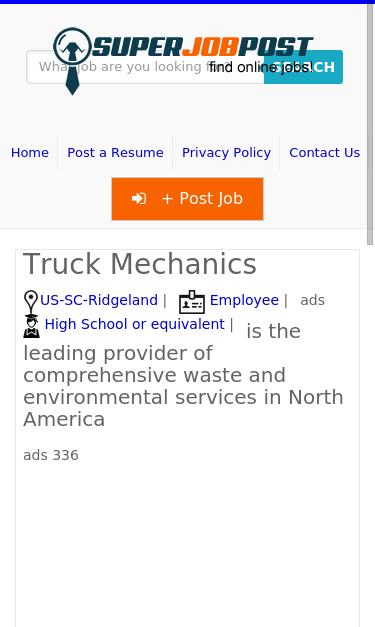Click the location pin icon beside US-SC-Ridgeland
The height and width of the screenshot is (627, 375).
pos(31,302)
